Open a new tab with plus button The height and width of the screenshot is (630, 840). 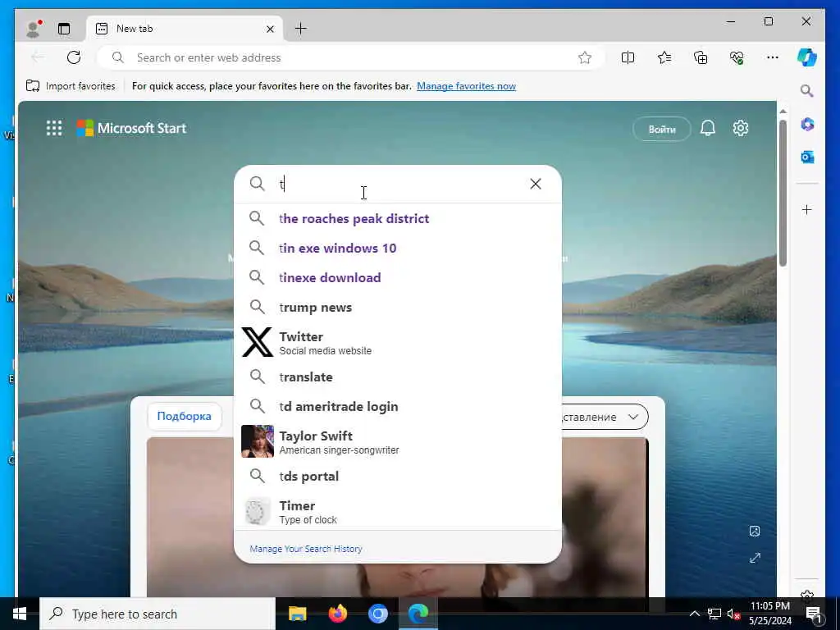click(301, 29)
